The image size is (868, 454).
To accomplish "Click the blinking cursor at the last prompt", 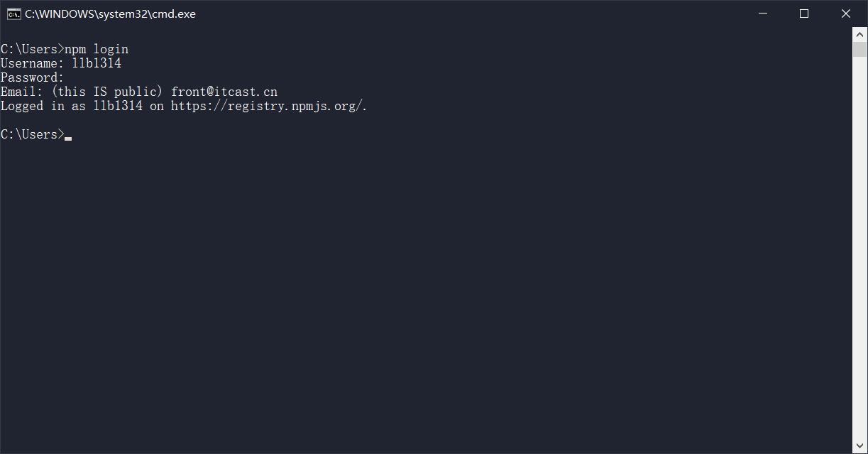I will (68, 136).
